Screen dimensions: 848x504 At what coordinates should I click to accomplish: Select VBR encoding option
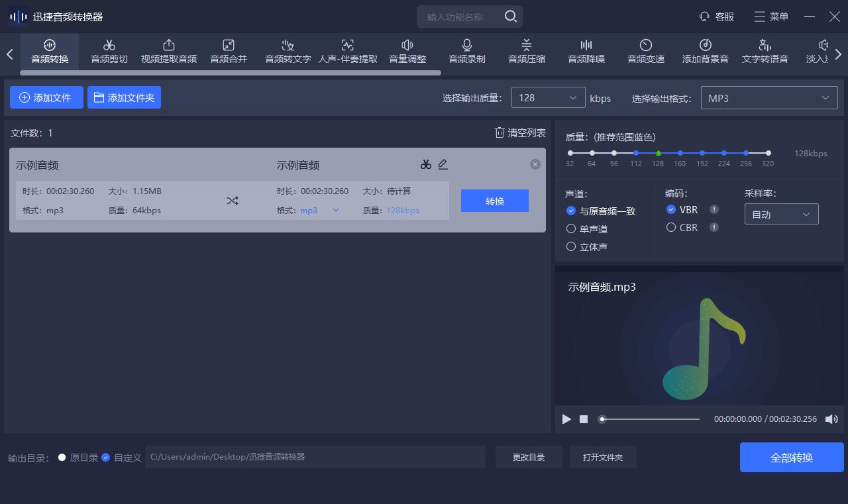[682, 209]
